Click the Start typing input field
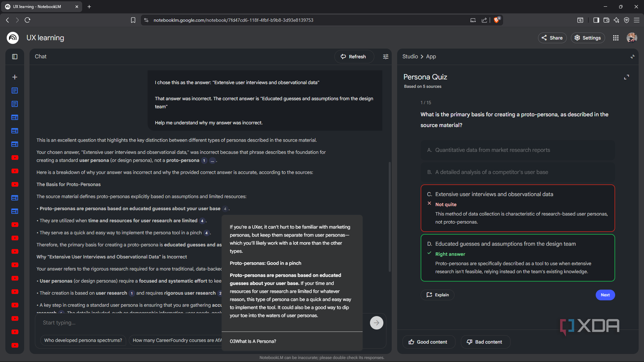Image resolution: width=644 pixels, height=362 pixels. pyautogui.click(x=129, y=323)
